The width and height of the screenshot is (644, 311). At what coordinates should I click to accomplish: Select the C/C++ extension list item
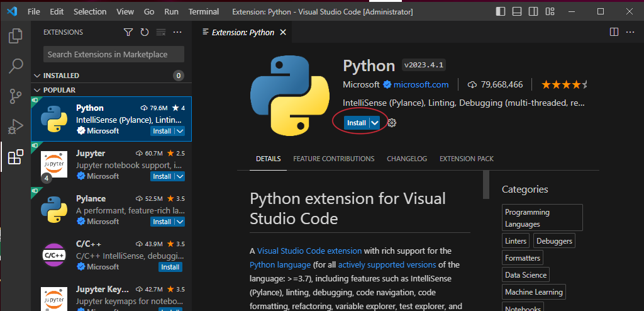(x=111, y=255)
